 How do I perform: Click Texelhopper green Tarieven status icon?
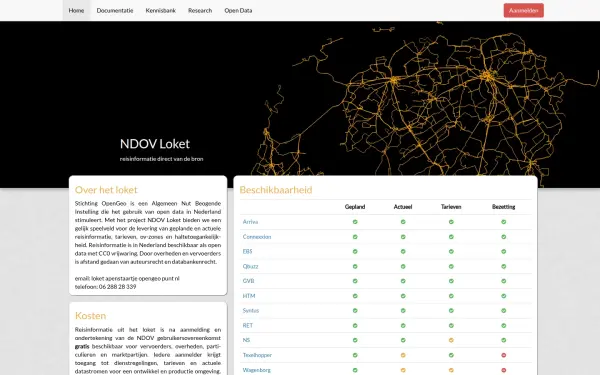click(451, 355)
